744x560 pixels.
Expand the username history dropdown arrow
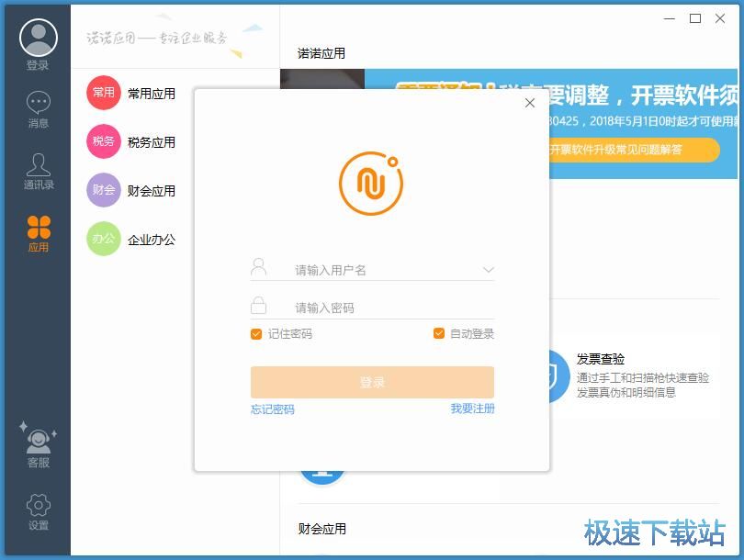489,270
